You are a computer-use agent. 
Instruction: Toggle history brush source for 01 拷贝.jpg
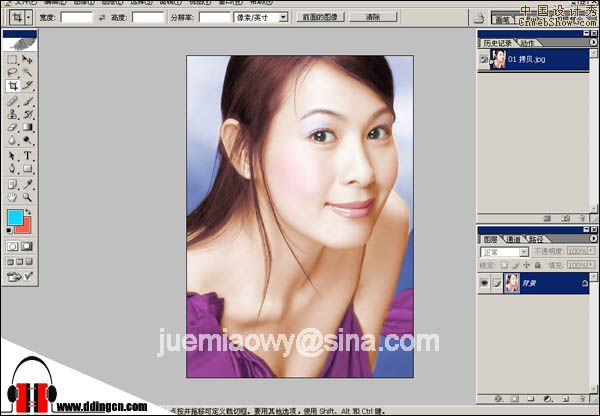coord(484,59)
